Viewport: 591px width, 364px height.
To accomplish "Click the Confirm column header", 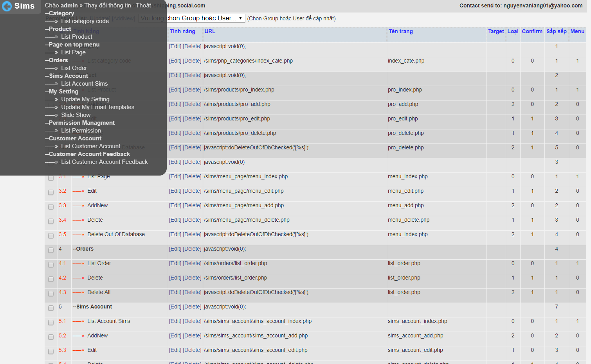I will [x=532, y=31].
